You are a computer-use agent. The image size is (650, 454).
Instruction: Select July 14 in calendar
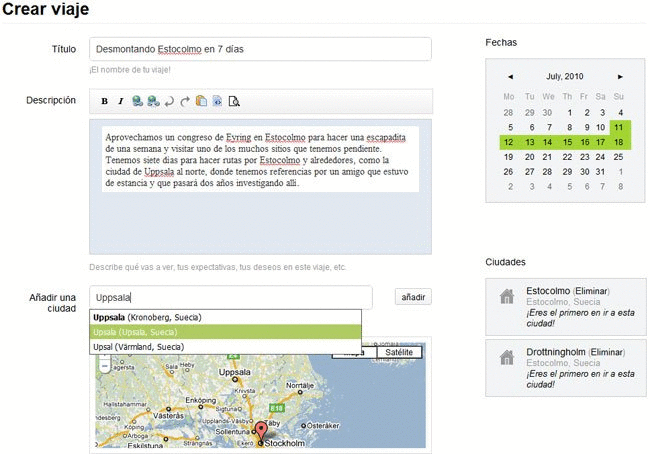548,142
